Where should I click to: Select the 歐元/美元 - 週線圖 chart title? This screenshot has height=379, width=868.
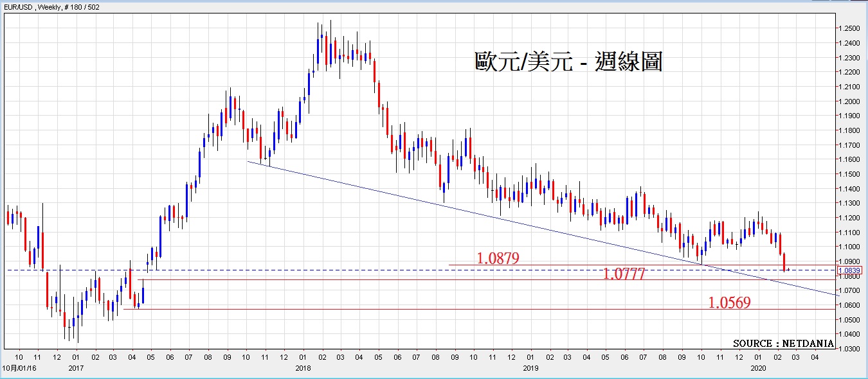pos(568,62)
